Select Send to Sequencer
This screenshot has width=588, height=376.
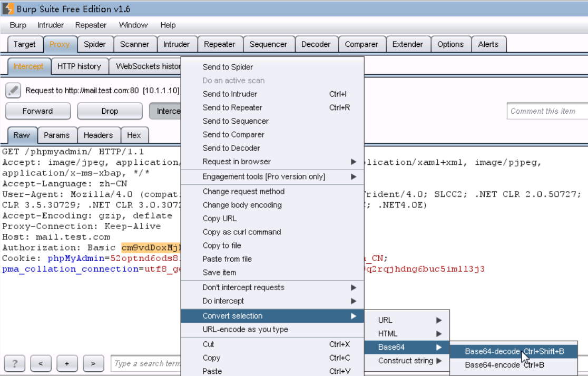pos(272,121)
